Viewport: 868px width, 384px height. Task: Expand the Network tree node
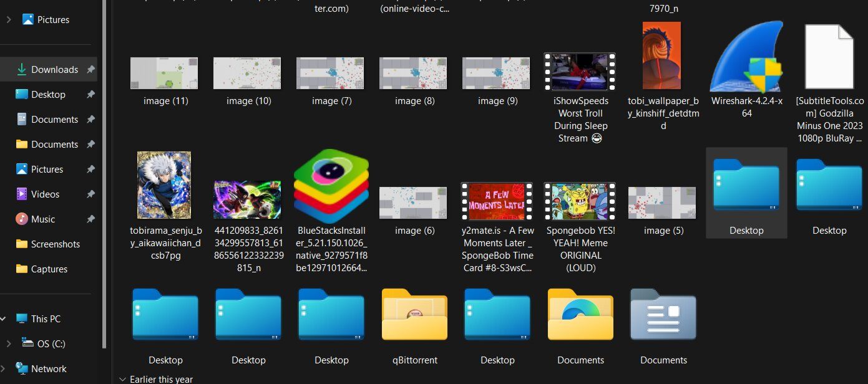point(3,369)
